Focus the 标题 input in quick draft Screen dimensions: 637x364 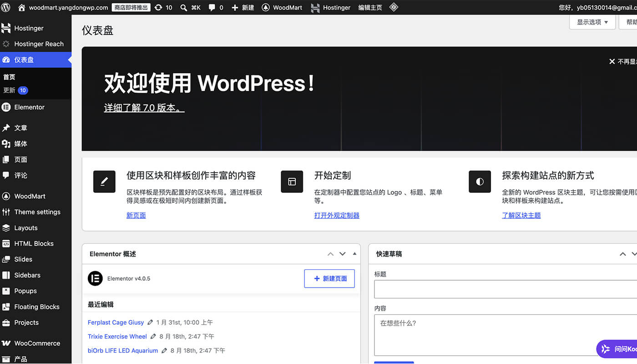tap(506, 289)
